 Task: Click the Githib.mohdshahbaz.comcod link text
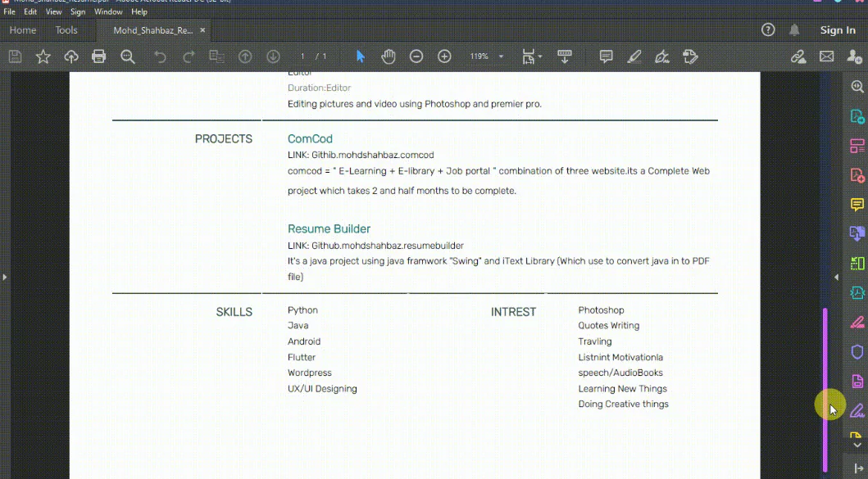pyautogui.click(x=373, y=156)
